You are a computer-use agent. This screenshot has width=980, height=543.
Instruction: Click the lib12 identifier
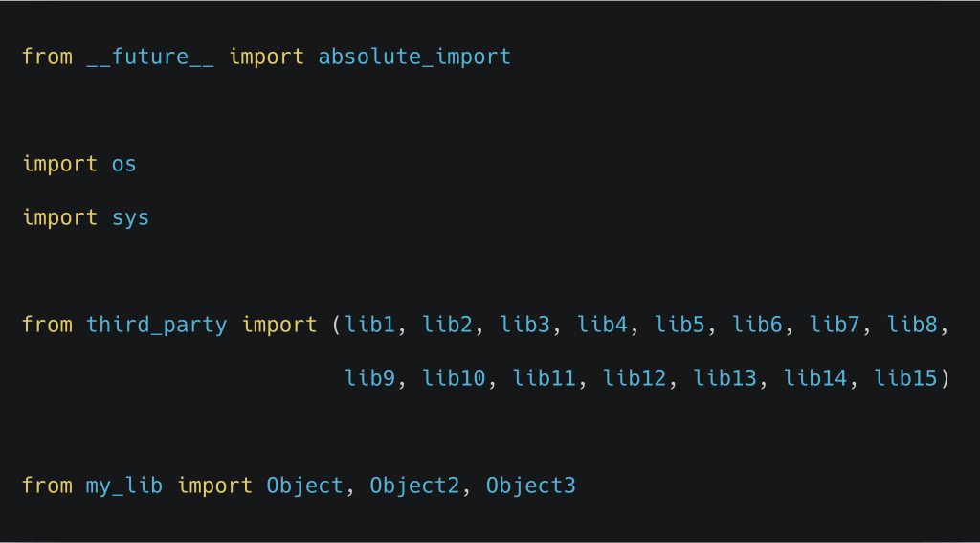click(x=635, y=378)
